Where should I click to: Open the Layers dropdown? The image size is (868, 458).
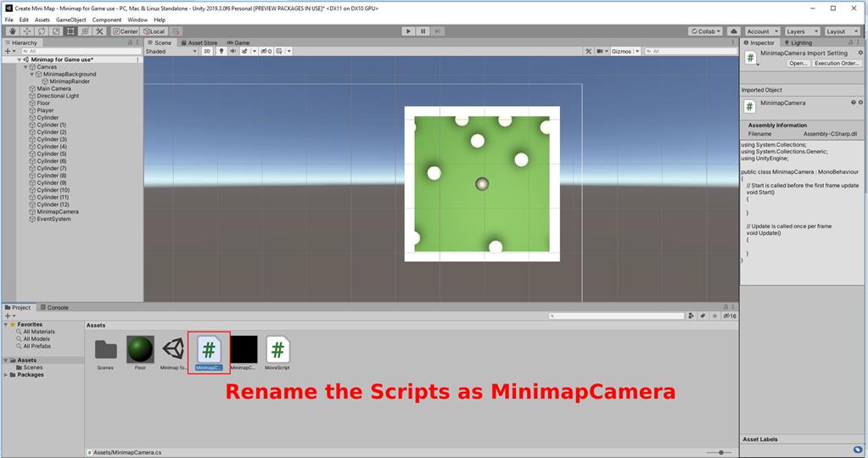pyautogui.click(x=802, y=31)
